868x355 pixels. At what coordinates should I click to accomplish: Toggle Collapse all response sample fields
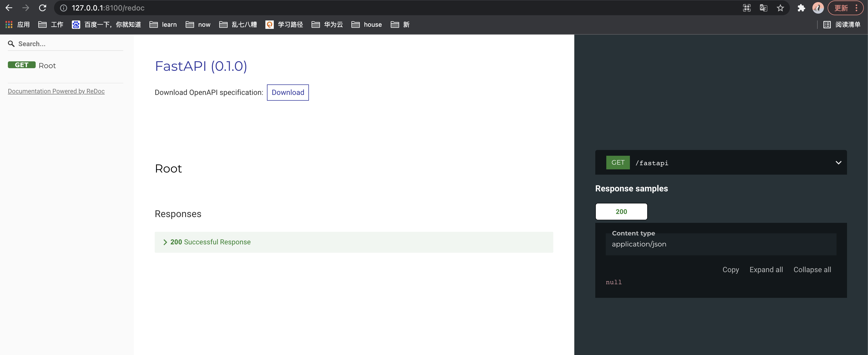(812, 270)
